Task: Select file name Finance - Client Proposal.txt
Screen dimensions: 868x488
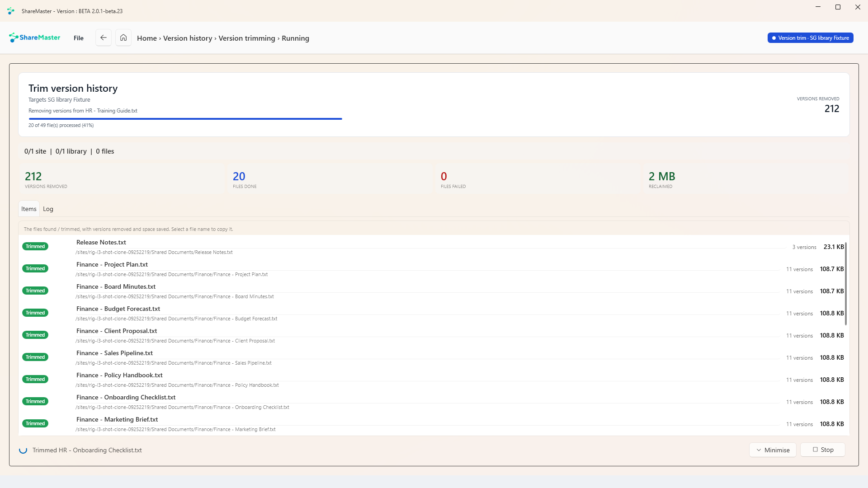Action: pyautogui.click(x=117, y=331)
